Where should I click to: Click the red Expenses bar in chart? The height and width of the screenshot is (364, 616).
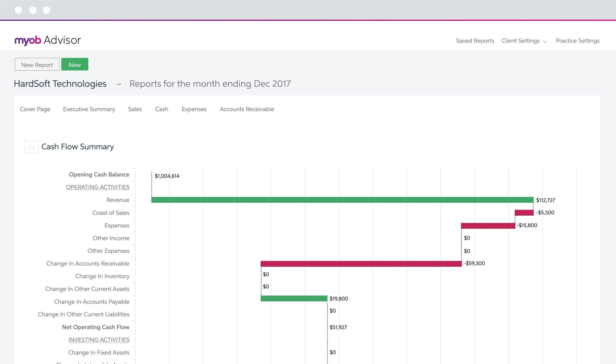[x=488, y=226]
